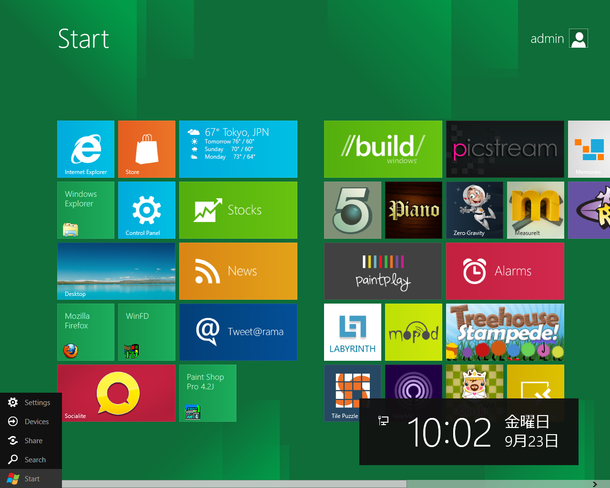Open the Labyrinth tile
Viewport: 610px width, 488px height.
tap(352, 332)
